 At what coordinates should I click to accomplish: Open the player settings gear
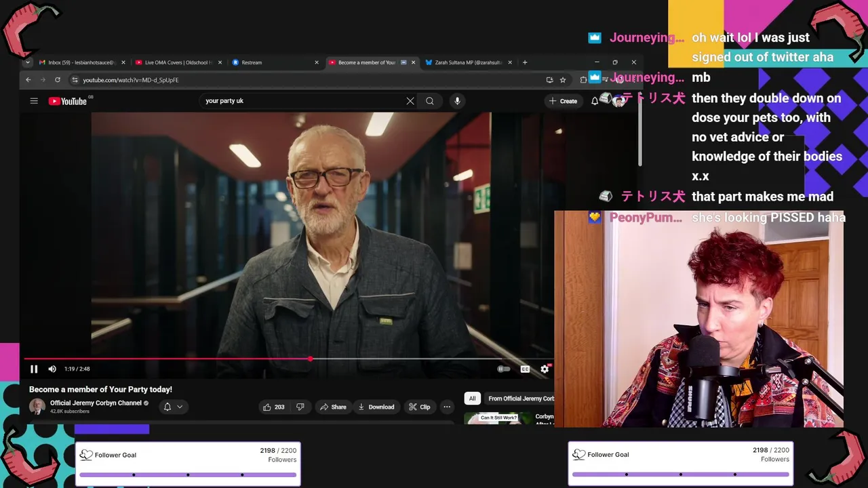click(x=545, y=369)
